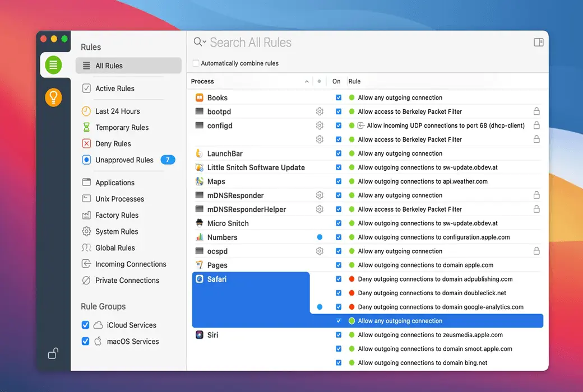Select Active Rules filter
This screenshot has width=583, height=392.
(x=114, y=88)
